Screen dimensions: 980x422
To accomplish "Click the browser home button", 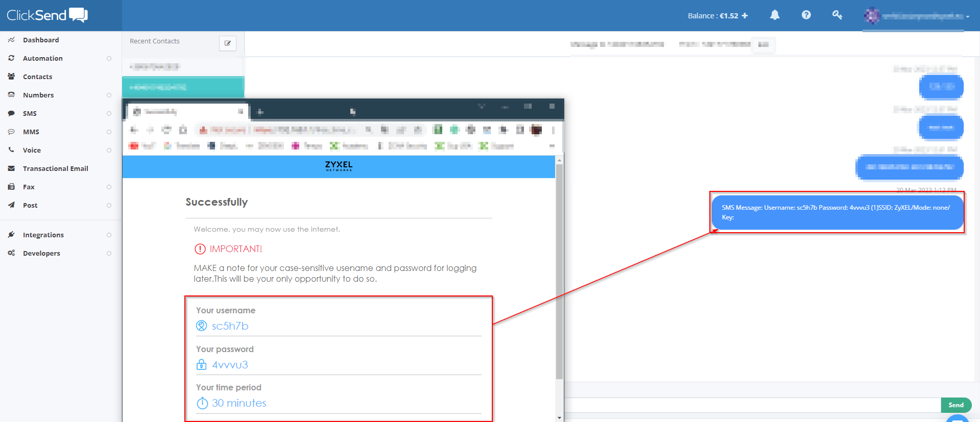I will (x=183, y=130).
